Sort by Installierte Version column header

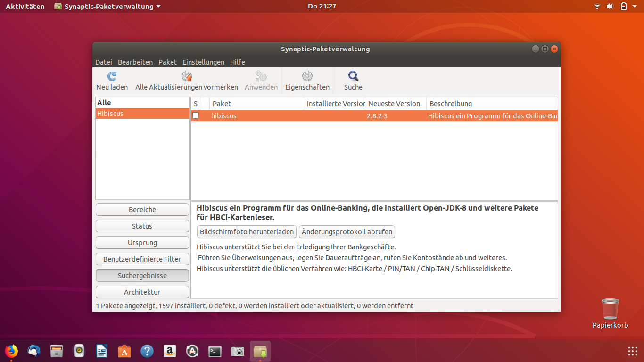pos(335,104)
